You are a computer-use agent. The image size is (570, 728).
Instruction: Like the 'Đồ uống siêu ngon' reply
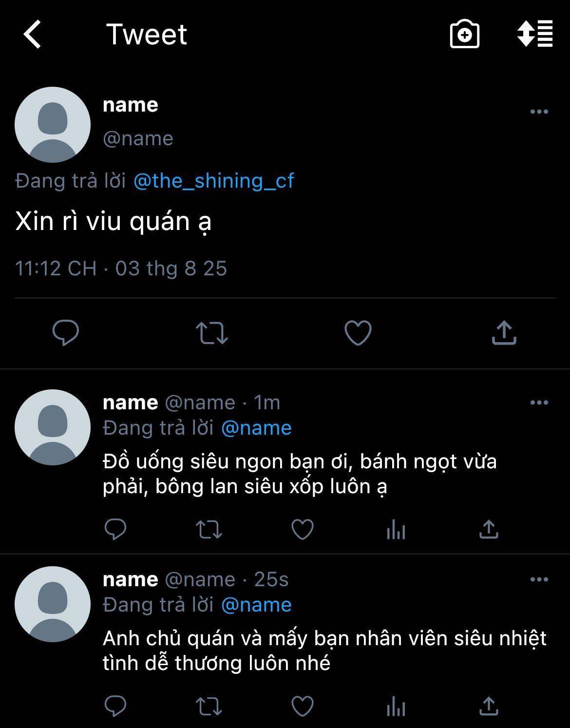pos(303,529)
